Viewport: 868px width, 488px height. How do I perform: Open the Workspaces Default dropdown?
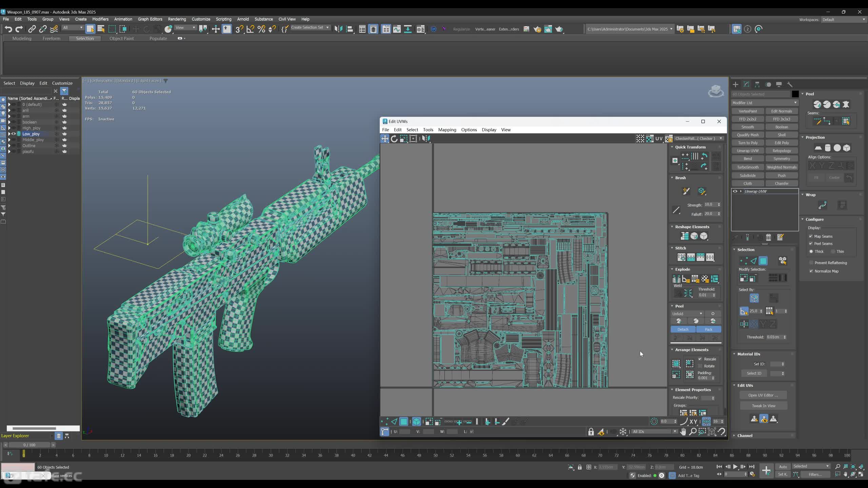point(844,20)
